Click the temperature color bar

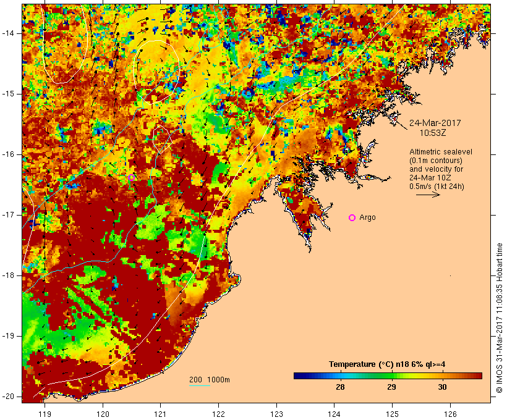pos(388,376)
